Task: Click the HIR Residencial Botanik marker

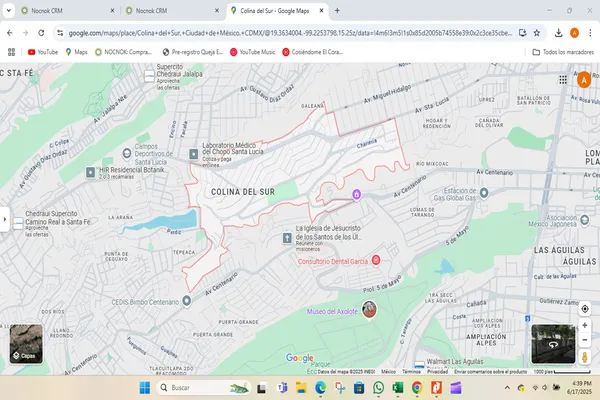Action: coord(90,172)
